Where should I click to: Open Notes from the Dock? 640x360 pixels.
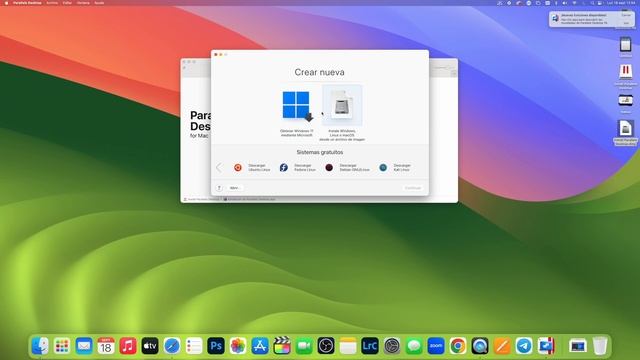[x=348, y=346]
